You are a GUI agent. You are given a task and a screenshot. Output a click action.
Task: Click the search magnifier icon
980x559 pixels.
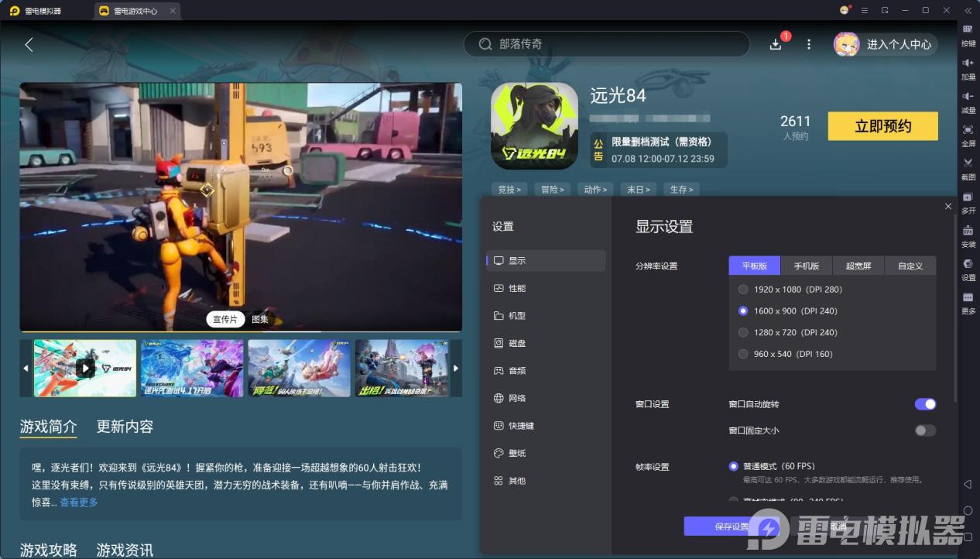[485, 44]
